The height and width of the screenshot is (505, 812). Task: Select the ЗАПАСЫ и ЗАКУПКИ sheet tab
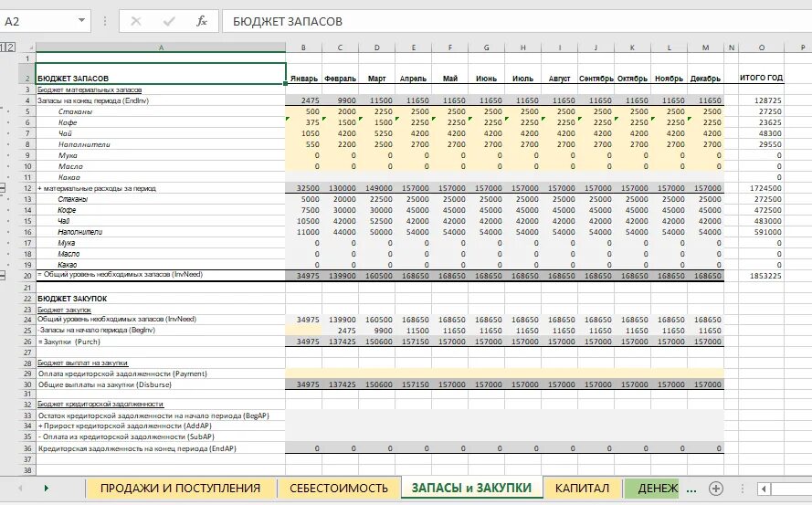[471, 488]
